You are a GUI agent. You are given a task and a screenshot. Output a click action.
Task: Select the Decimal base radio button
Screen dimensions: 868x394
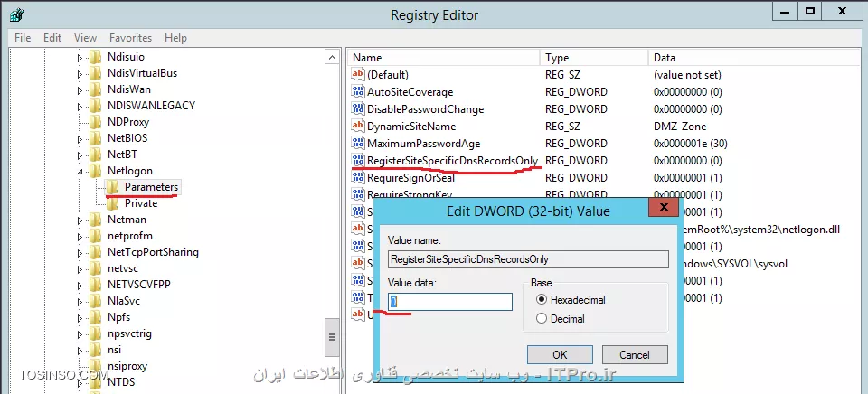pos(542,319)
